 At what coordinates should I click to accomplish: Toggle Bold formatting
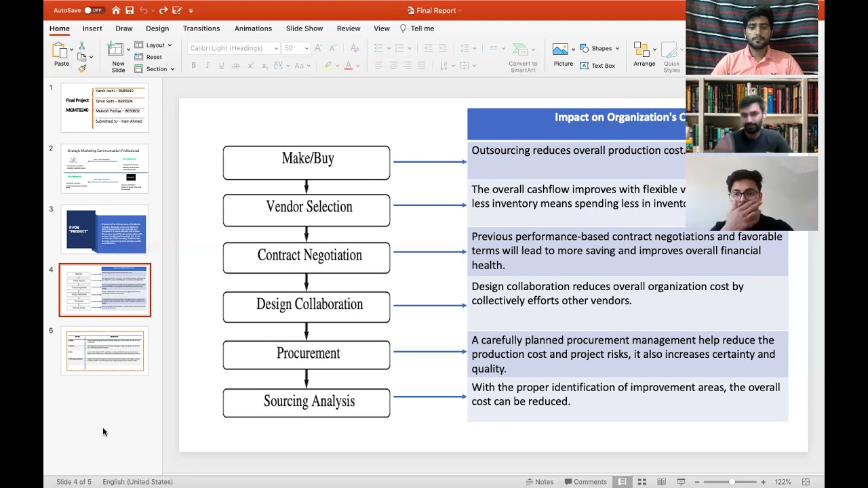click(193, 66)
